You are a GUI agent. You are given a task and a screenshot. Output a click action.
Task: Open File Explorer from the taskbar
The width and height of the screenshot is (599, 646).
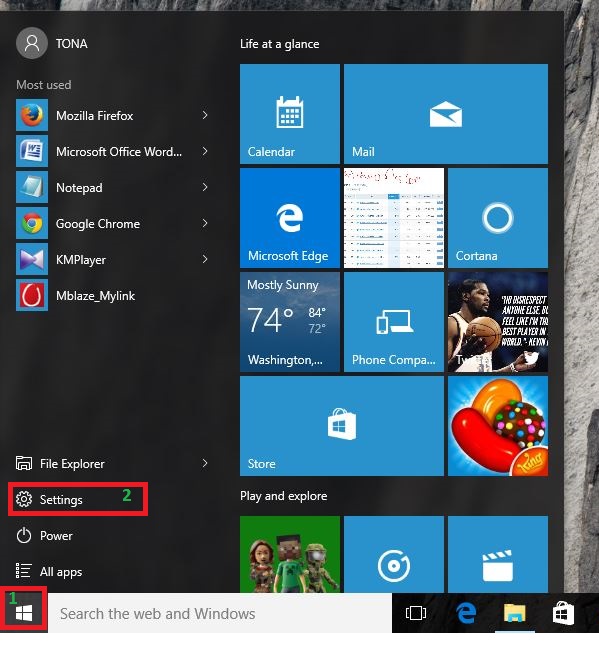tap(515, 613)
